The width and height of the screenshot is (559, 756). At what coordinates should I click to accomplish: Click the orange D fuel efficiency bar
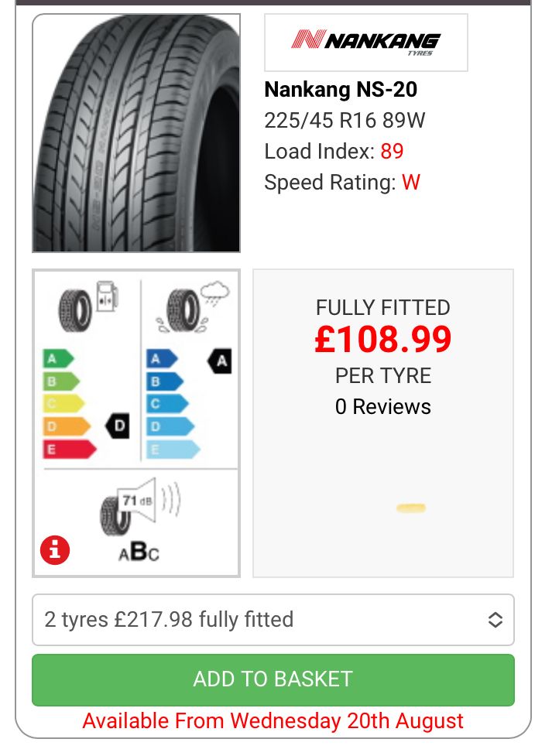67,426
